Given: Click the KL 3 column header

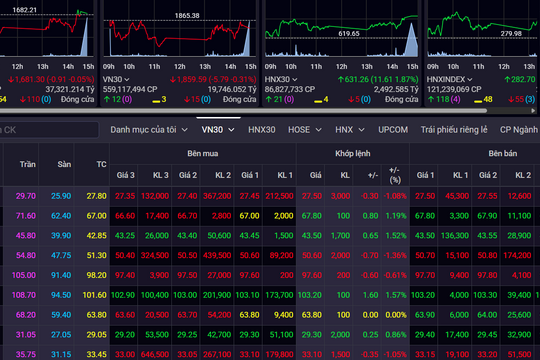Looking at the screenshot, I should 160,175.
